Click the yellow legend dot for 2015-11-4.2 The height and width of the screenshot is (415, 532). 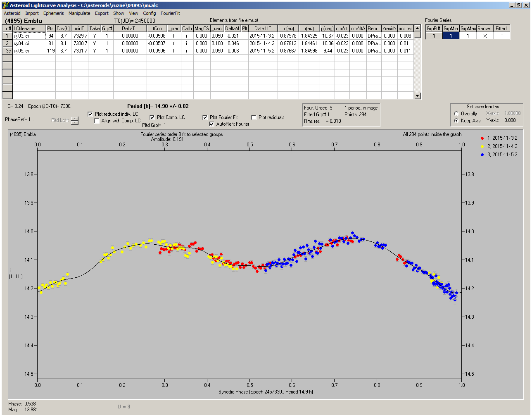point(482,146)
